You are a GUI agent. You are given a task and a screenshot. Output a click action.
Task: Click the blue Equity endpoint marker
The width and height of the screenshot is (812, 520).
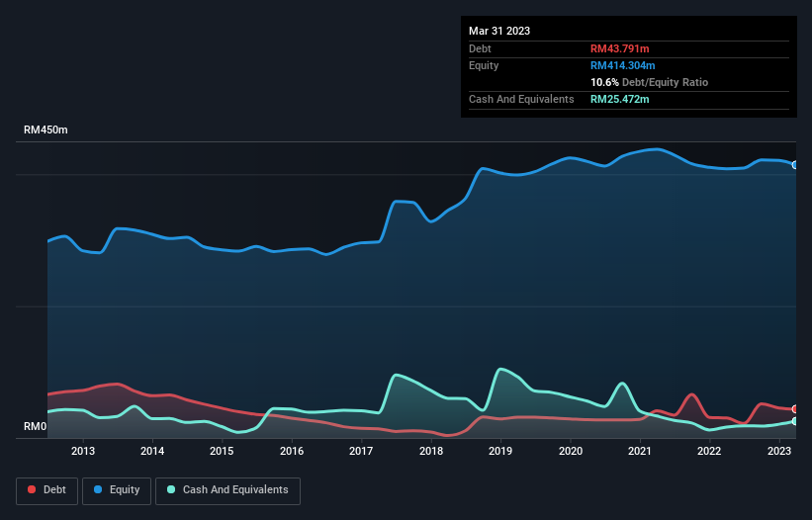[795, 165]
